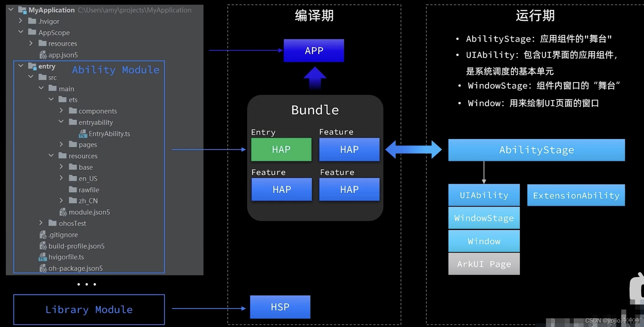This screenshot has width=644, height=327.
Task: Select the module.json5 file name
Action: point(89,212)
